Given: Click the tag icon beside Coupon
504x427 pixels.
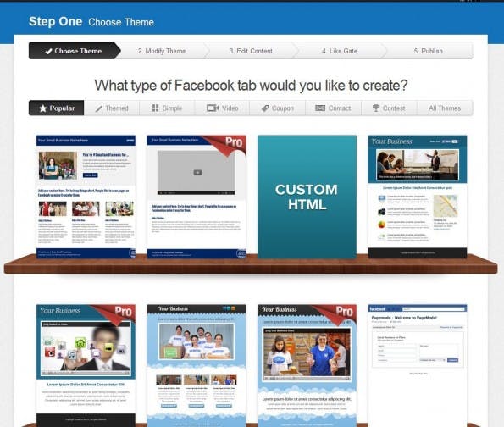Looking at the screenshot, I should coord(265,108).
